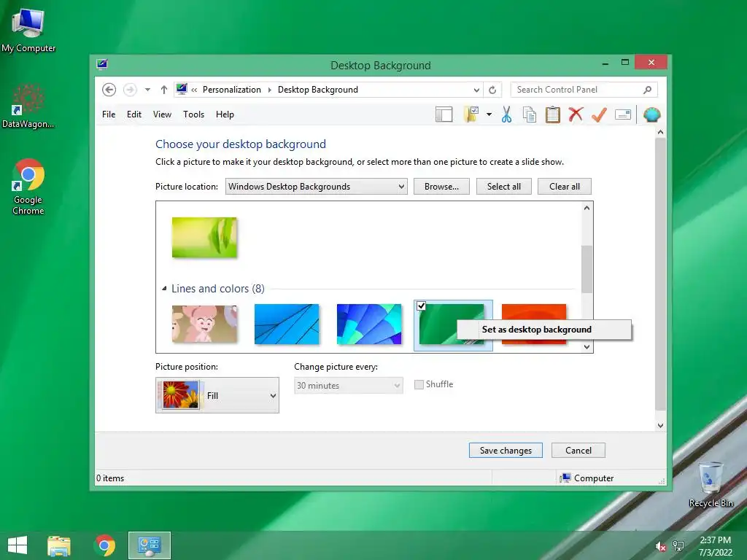Image resolution: width=747 pixels, height=560 pixels.
Task: Click the Cancel button
Action: 578,451
